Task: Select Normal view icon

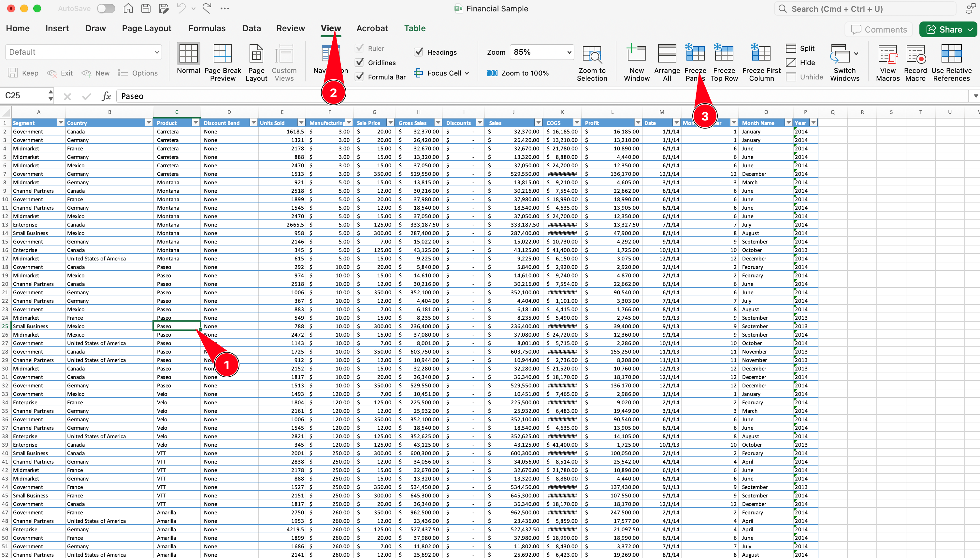Action: point(188,54)
